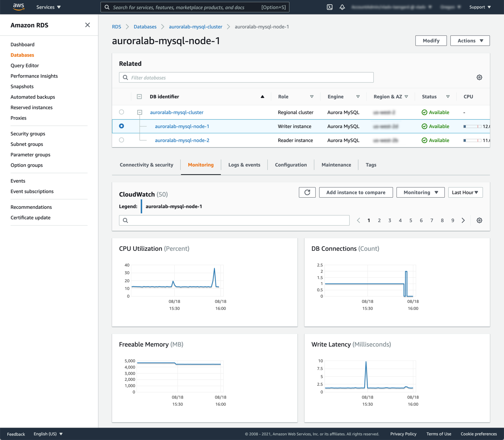Select auroralab-mysql-node-2 radio button

(121, 140)
